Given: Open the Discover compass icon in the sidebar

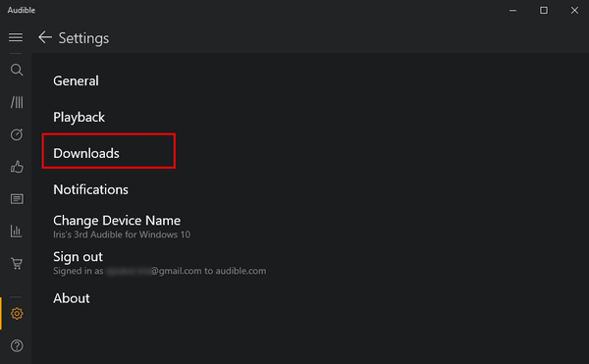Looking at the screenshot, I should click(x=17, y=134).
